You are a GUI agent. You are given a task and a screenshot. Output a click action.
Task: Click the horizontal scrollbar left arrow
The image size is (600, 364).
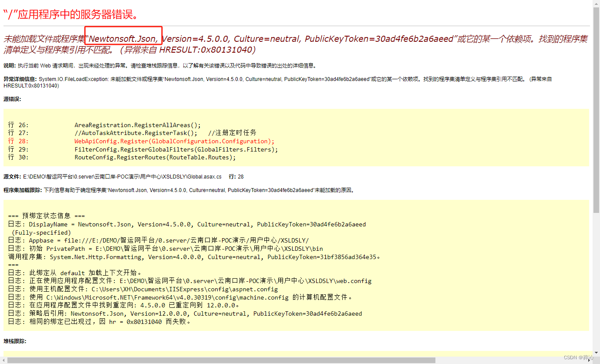click(3, 360)
